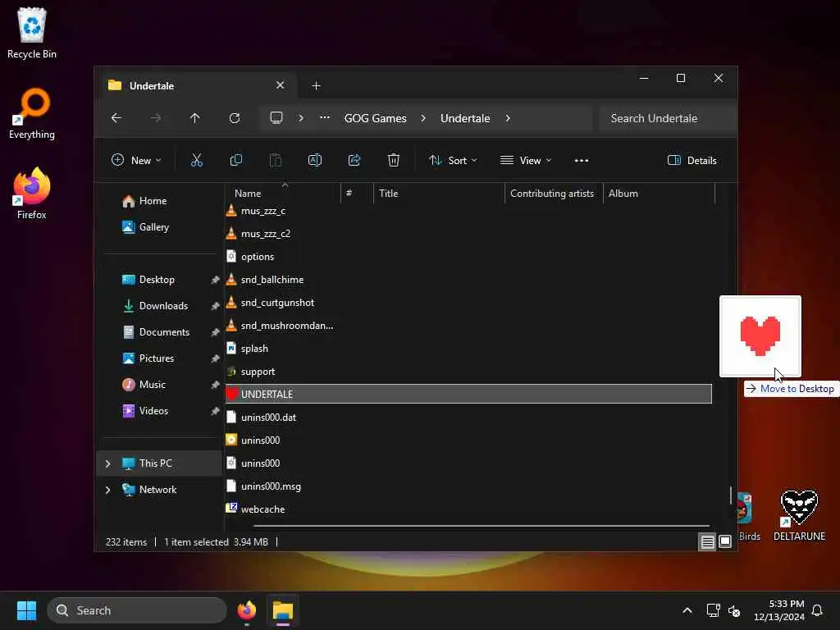Open the Sort dropdown

click(453, 160)
